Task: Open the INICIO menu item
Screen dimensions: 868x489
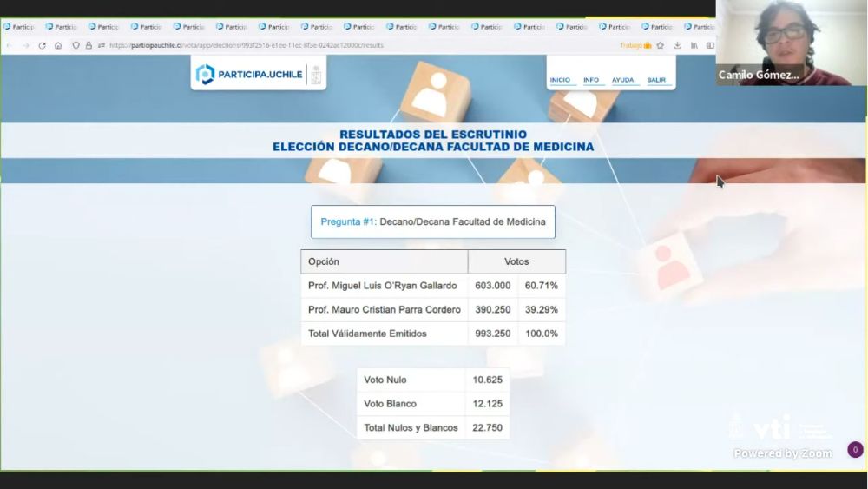Action: pyautogui.click(x=560, y=80)
